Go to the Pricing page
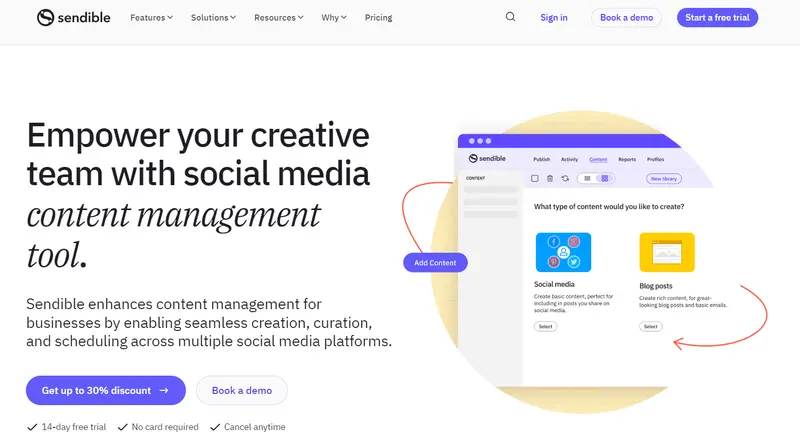 tap(378, 17)
